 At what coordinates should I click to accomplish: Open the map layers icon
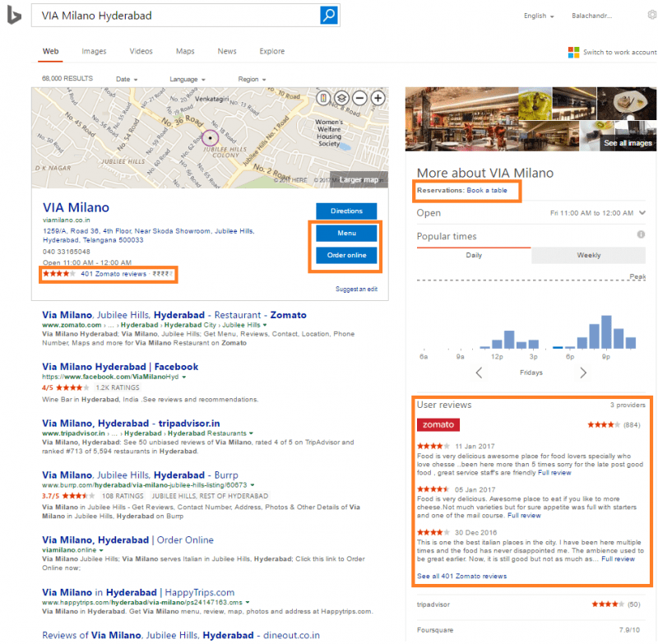[341, 98]
